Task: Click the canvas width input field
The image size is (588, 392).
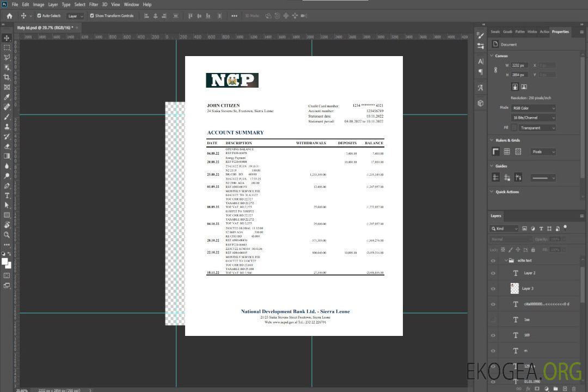Action: (x=519, y=65)
